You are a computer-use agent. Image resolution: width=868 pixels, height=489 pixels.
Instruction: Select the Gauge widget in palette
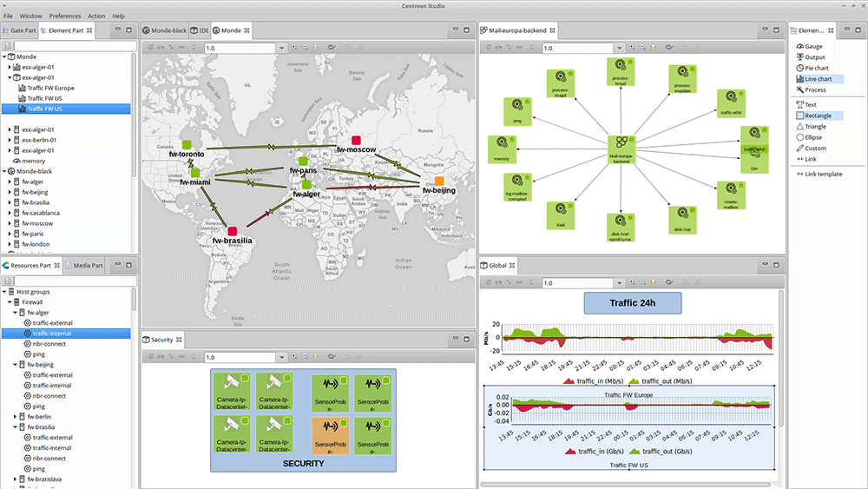click(809, 47)
